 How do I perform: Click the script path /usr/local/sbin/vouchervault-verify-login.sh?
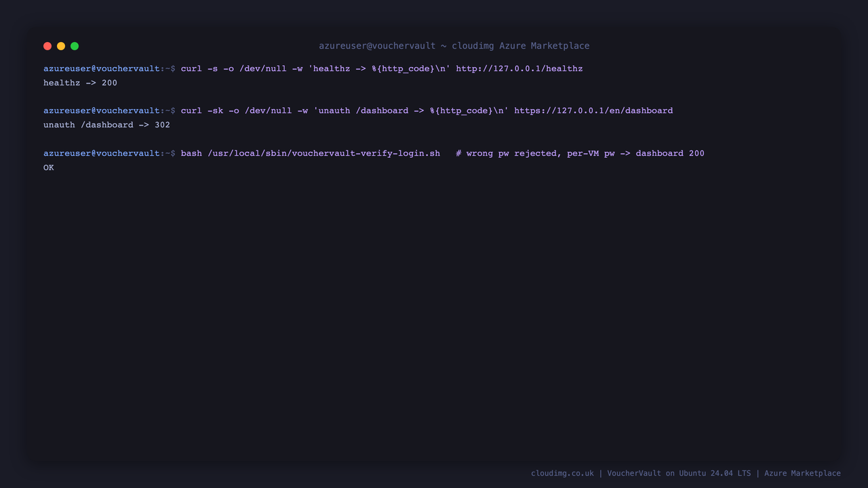[x=323, y=153]
